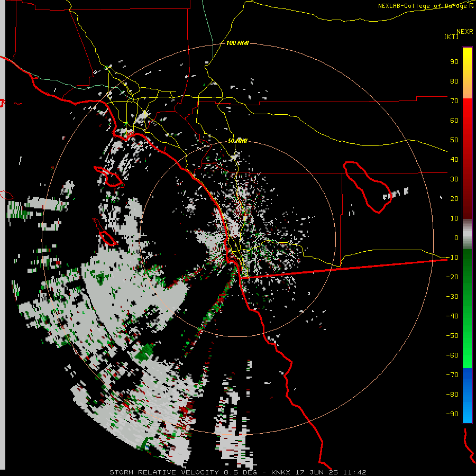This screenshot has width=476, height=476.
Task: Select the 90 value on velocity scale
Action: click(454, 62)
